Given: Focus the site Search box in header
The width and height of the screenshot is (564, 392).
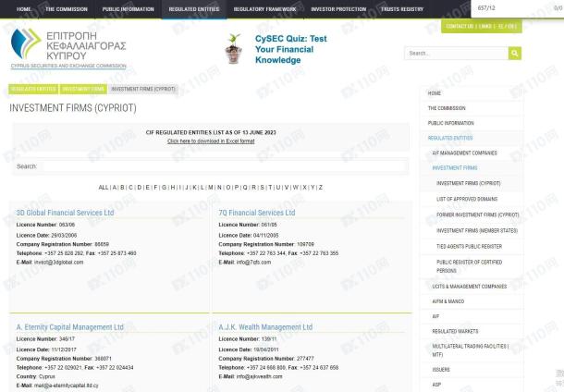Looking at the screenshot, I should click(x=456, y=54).
